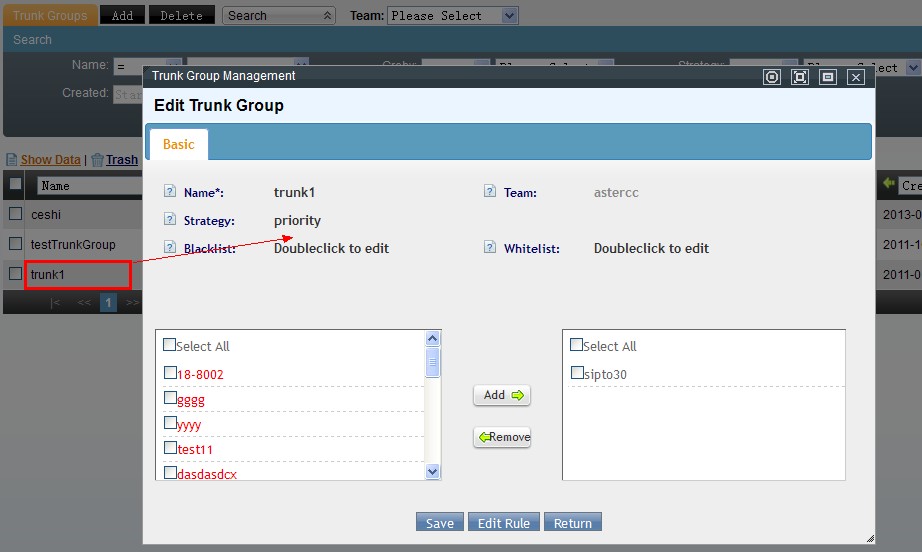
Task: Click the help icon beside Name field
Action: pos(170,191)
